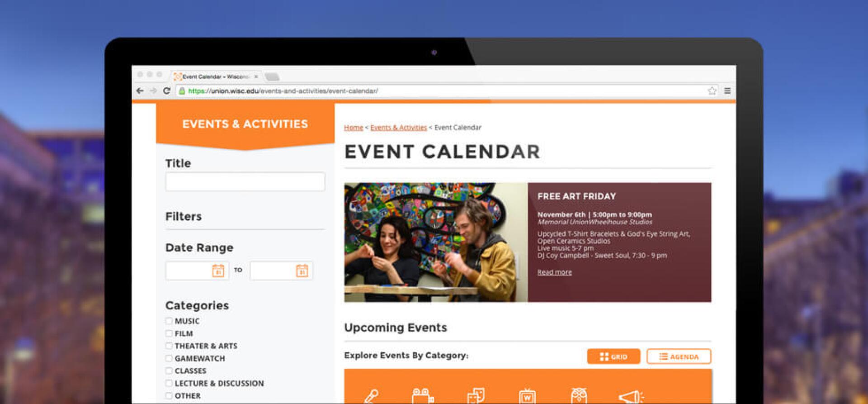Viewport: 868px width, 404px height.
Task: Follow the Home breadcrumb link
Action: point(354,128)
